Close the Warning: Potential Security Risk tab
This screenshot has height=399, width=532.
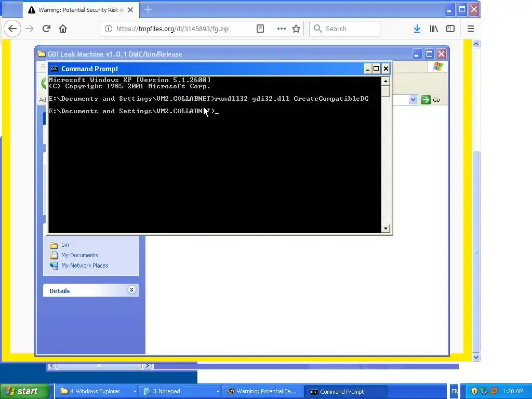point(130,10)
